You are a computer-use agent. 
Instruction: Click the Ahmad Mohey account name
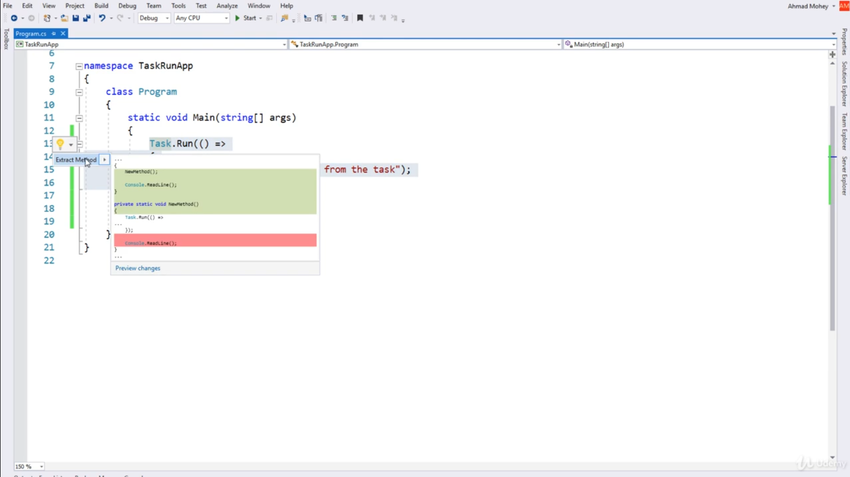(808, 6)
